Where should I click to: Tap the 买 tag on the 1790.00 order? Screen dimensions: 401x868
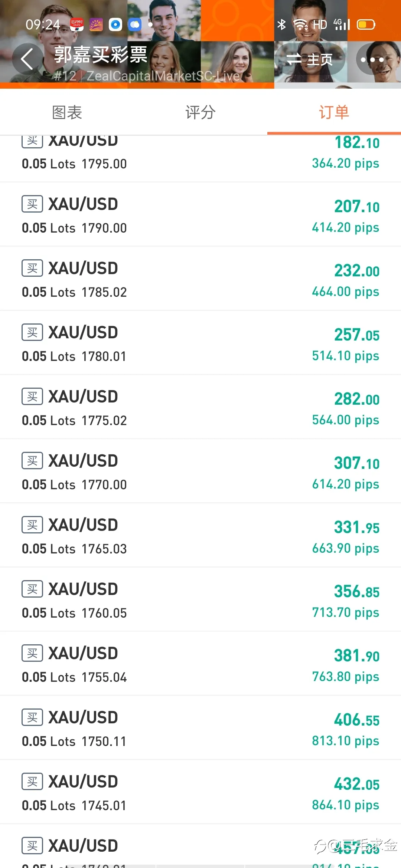click(32, 204)
